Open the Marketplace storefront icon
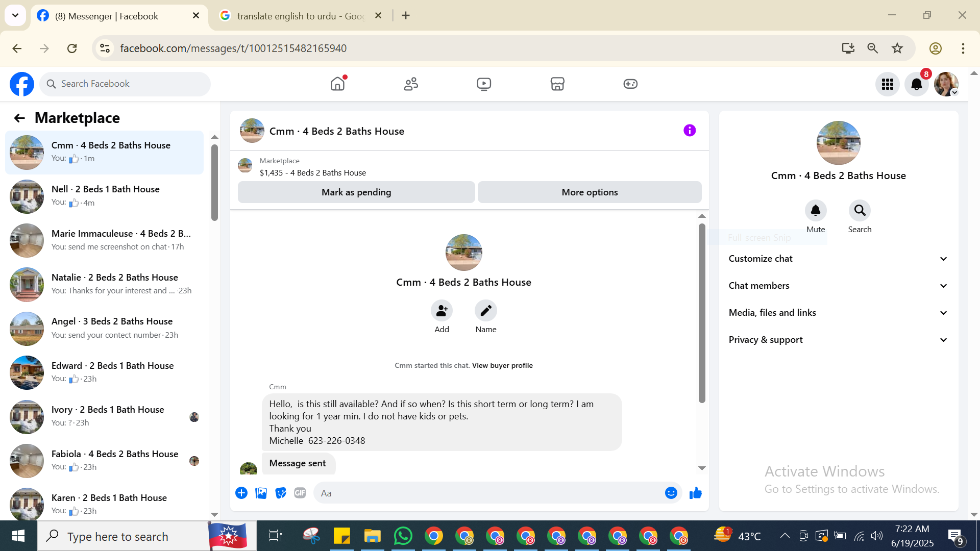 pos(557,84)
